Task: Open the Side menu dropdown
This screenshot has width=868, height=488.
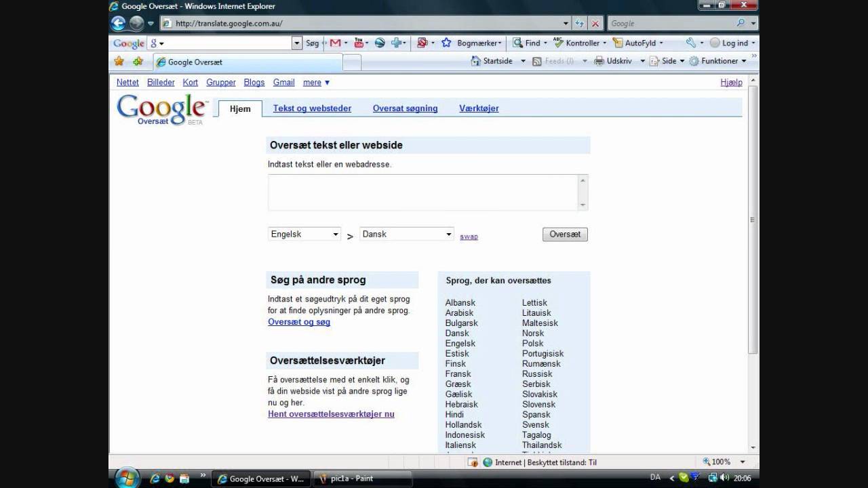Action: [x=668, y=61]
